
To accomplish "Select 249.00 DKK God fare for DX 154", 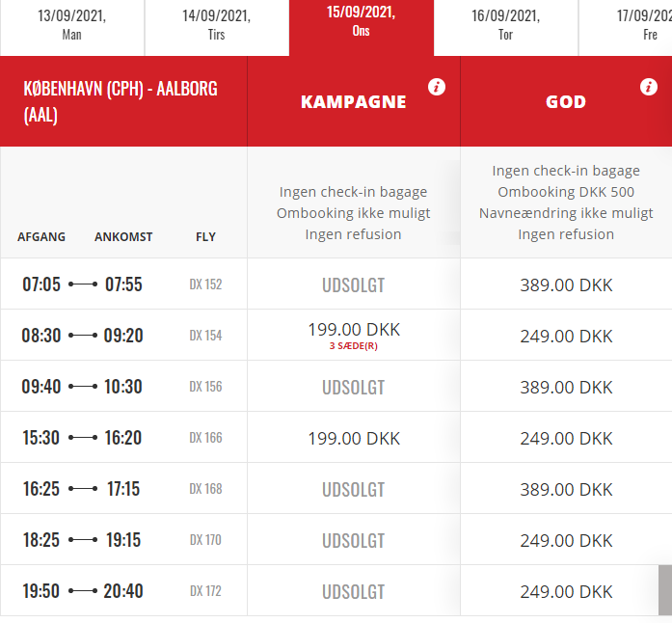I will (566, 336).
